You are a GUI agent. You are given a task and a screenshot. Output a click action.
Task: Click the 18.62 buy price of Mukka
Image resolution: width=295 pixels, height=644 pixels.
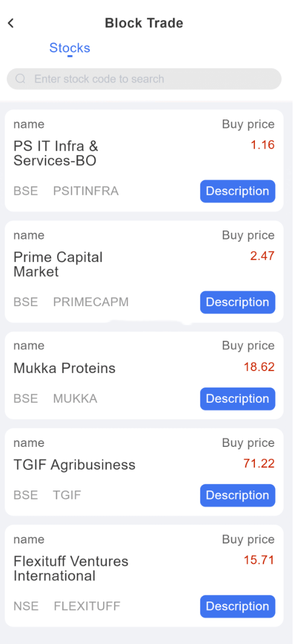(259, 367)
